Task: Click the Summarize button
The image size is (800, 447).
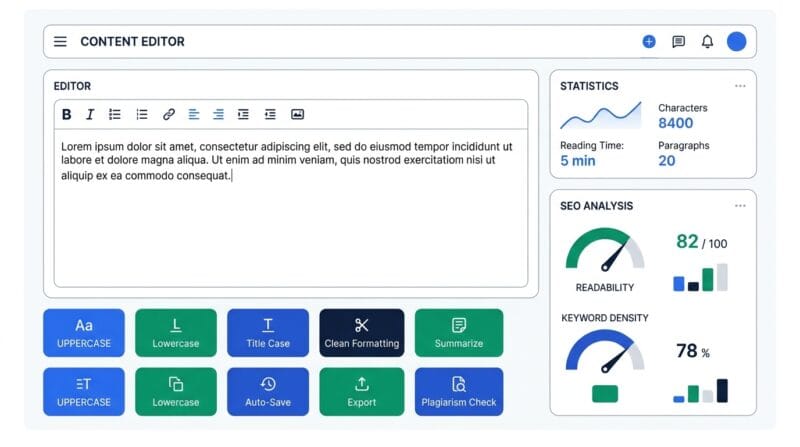Action: coord(459,333)
